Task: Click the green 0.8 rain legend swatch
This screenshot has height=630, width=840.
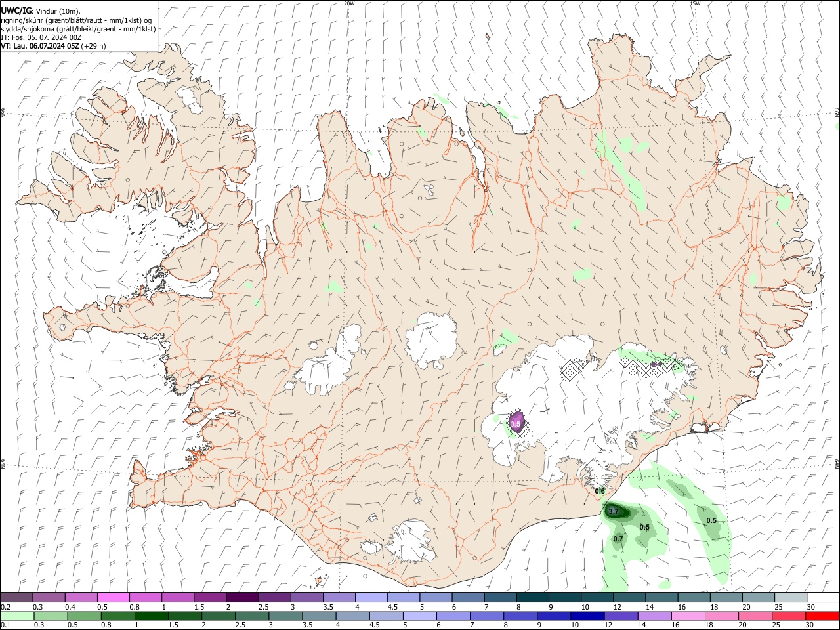Action: click(x=117, y=616)
